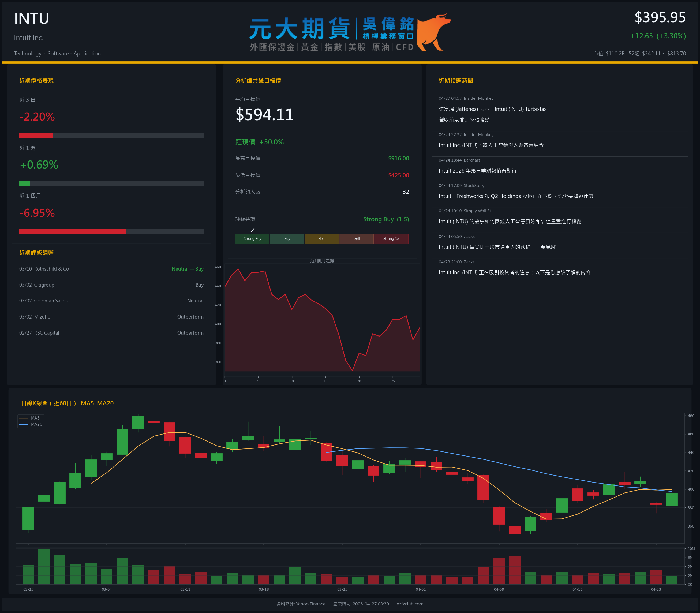This screenshot has height=613, width=700.
Task: Click the 52-week range $342.11 ~ $813.70
Action: 664,53
